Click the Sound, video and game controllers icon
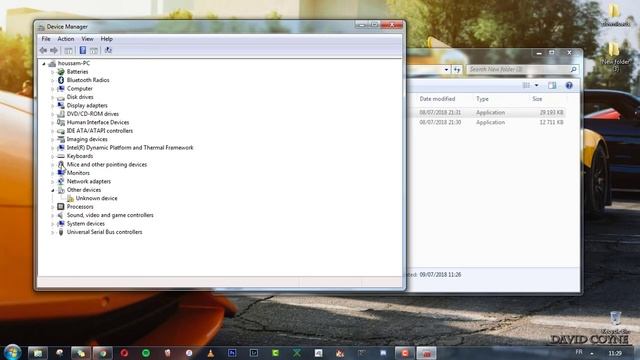Image resolution: width=640 pixels, height=360 pixels. tap(61, 215)
